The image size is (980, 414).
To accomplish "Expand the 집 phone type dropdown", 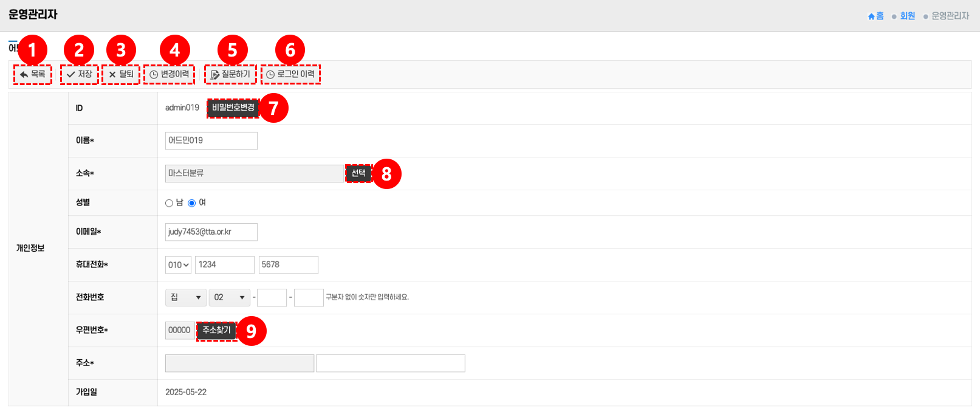I will [185, 297].
